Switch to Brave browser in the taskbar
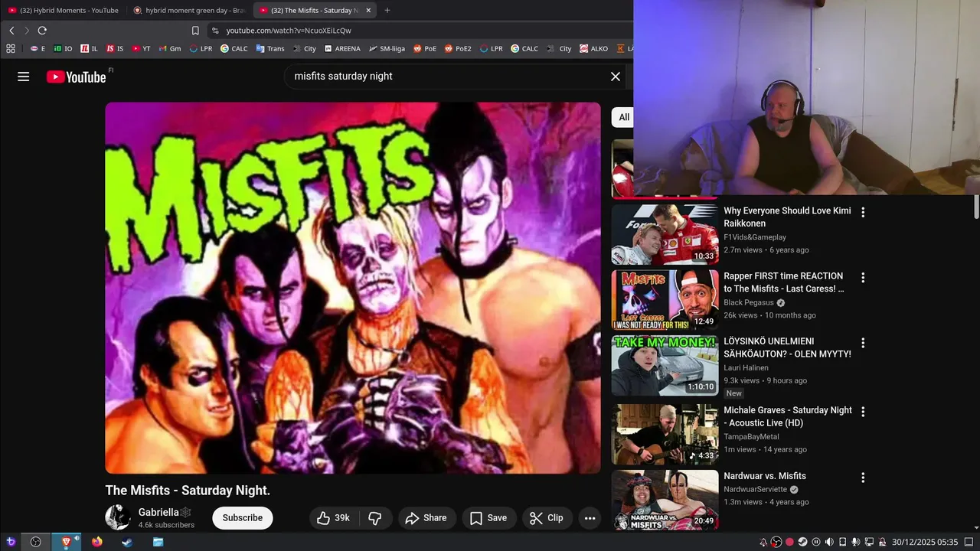The height and width of the screenshot is (551, 980). (x=66, y=542)
